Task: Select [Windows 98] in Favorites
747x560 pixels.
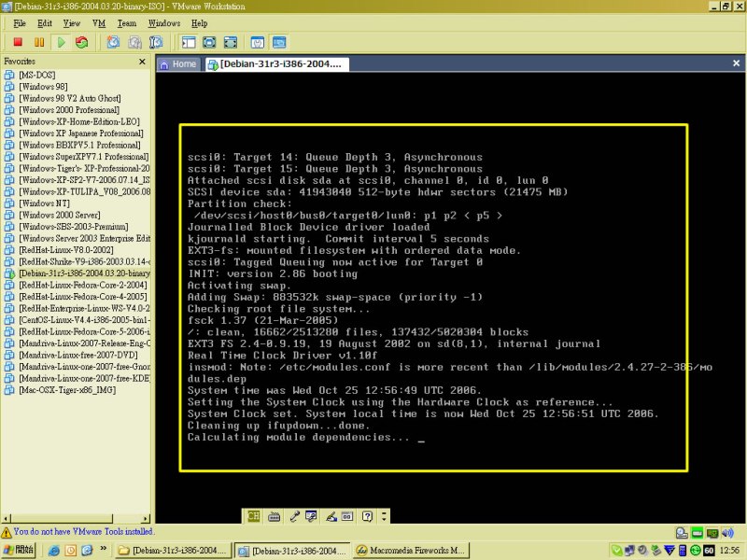Action: pos(43,87)
